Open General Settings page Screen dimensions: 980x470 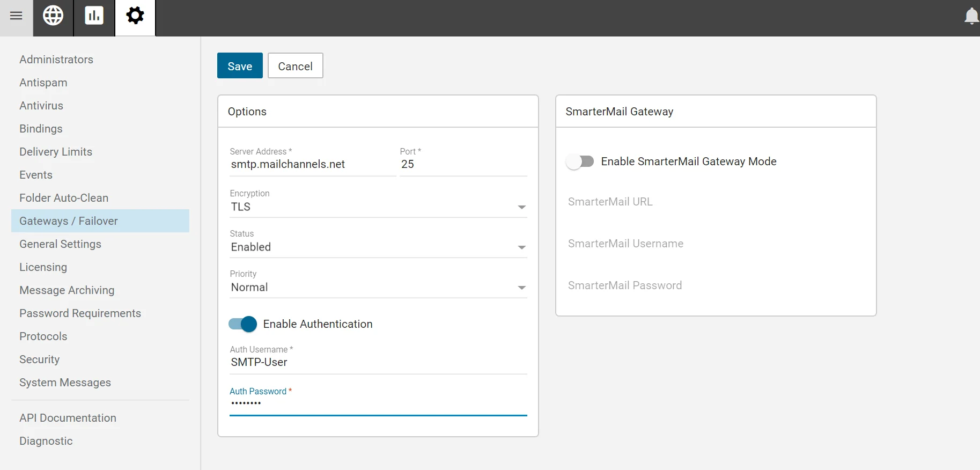(x=60, y=244)
